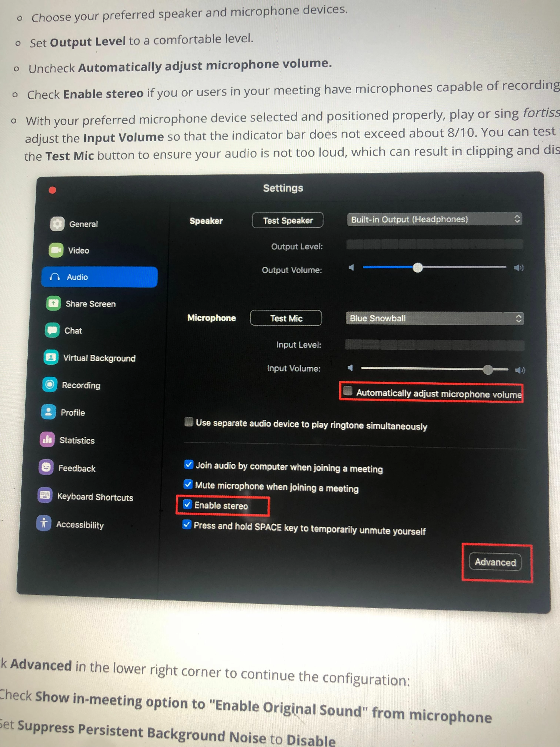This screenshot has height=747, width=560.
Task: Expand the Blue Snowball microphone dropdown
Action: click(x=435, y=318)
